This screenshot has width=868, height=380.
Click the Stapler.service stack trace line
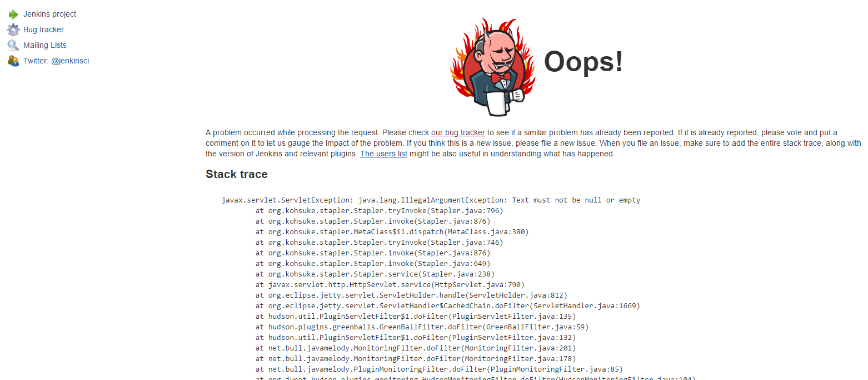pyautogui.click(x=375, y=274)
